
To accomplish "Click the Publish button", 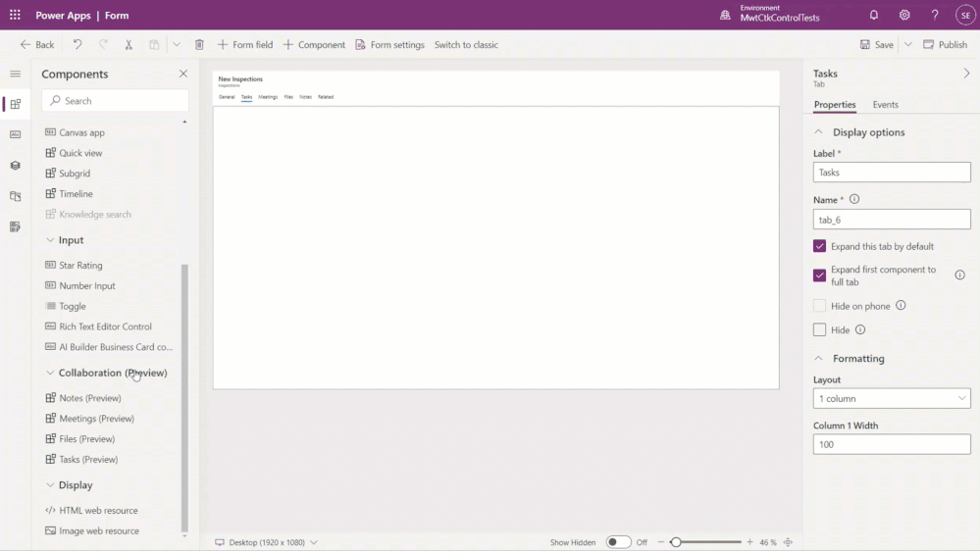I will coord(945,44).
